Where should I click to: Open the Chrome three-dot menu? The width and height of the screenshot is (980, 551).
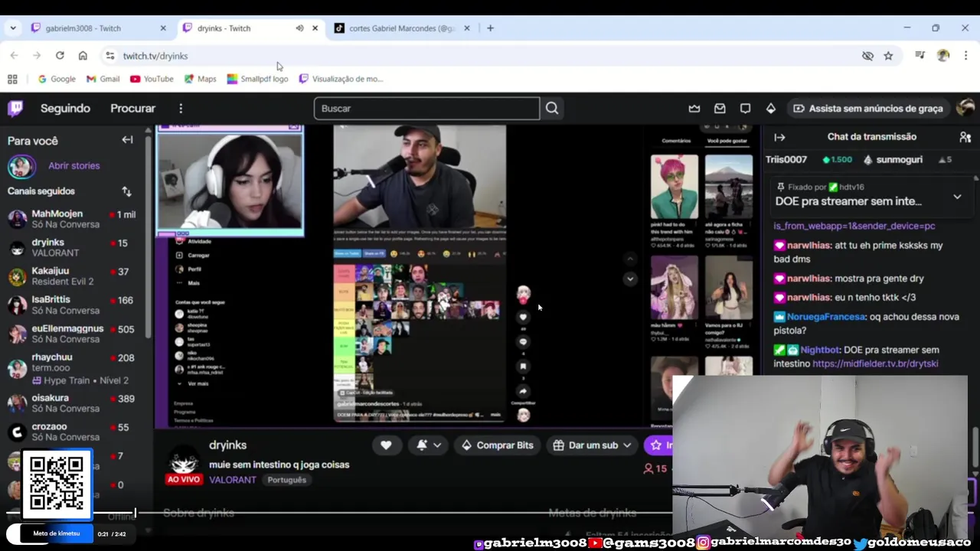click(965, 56)
